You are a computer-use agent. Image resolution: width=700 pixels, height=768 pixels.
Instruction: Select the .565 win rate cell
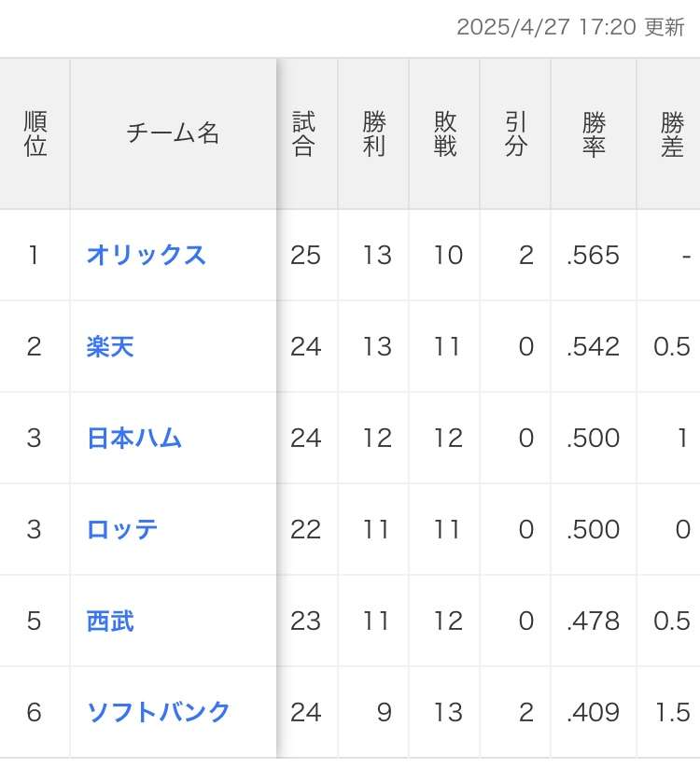point(593,255)
